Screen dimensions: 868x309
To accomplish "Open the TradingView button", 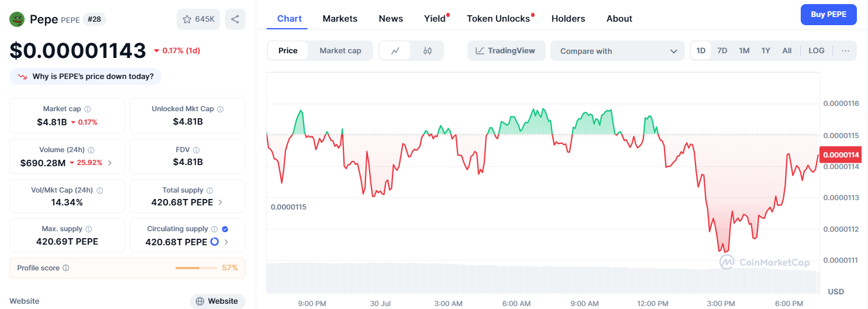I will click(507, 51).
